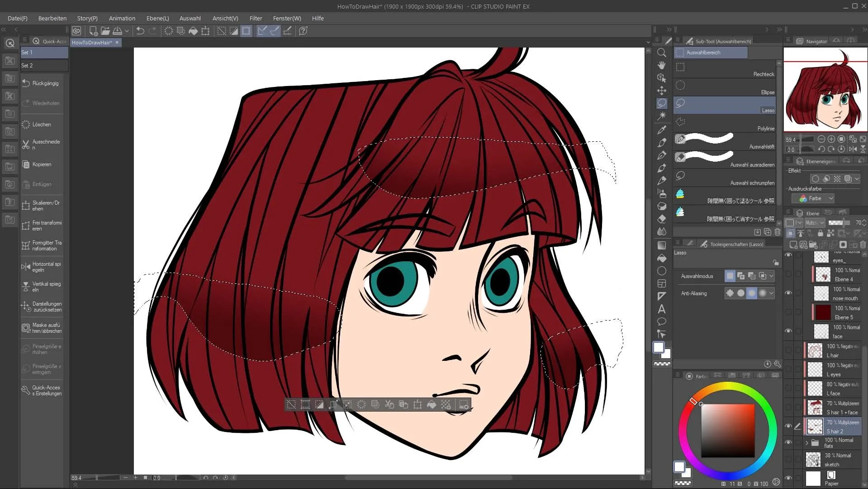The width and height of the screenshot is (868, 489).
Task: Click the Deselect icon in the command bar
Action: click(222, 31)
